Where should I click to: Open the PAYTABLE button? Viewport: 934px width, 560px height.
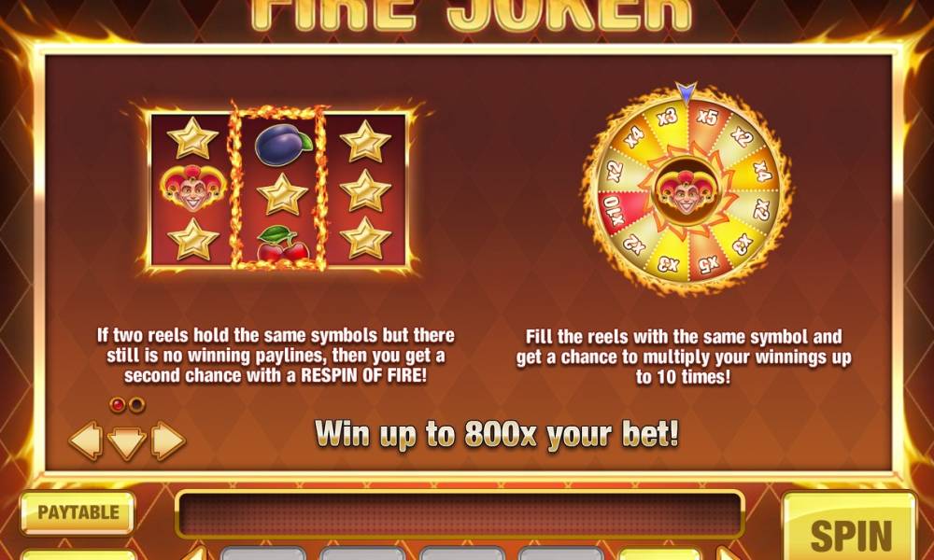[x=78, y=512]
